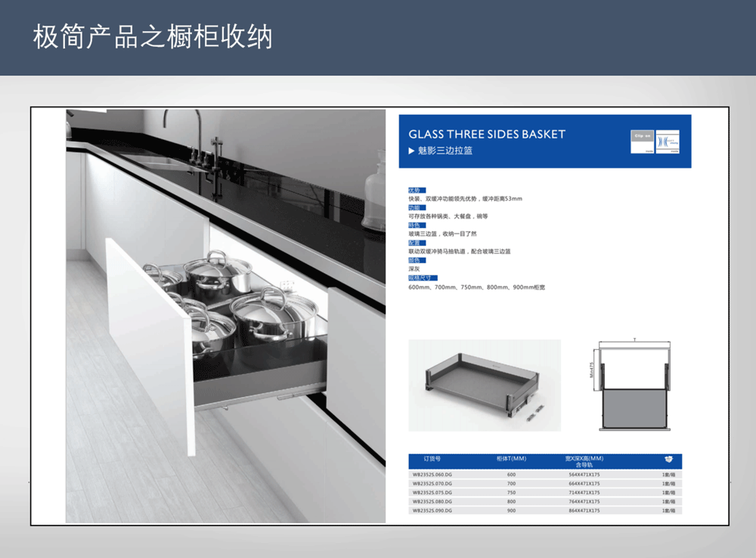Click the cabinet widths line 600mm、700mm…

pyautogui.click(x=476, y=287)
